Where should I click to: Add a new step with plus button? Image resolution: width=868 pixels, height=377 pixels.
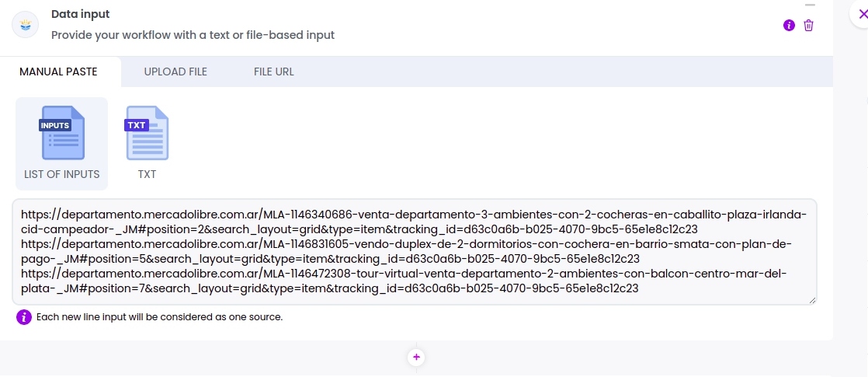point(416,357)
